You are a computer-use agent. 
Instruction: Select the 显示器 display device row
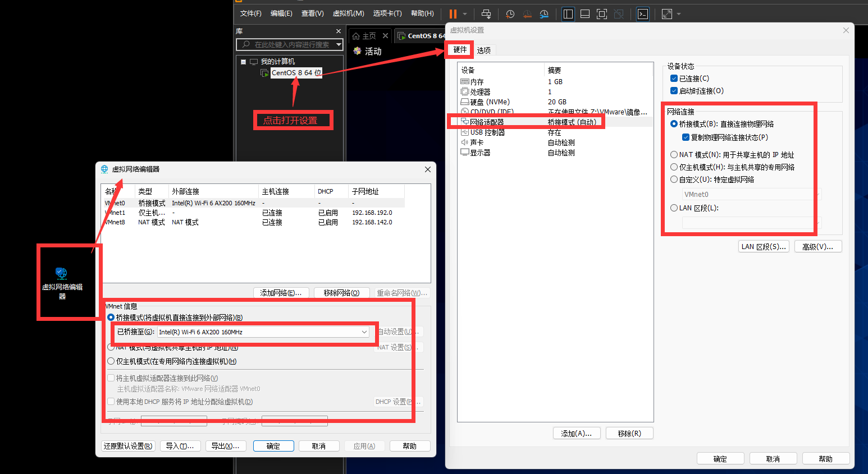click(x=556, y=153)
